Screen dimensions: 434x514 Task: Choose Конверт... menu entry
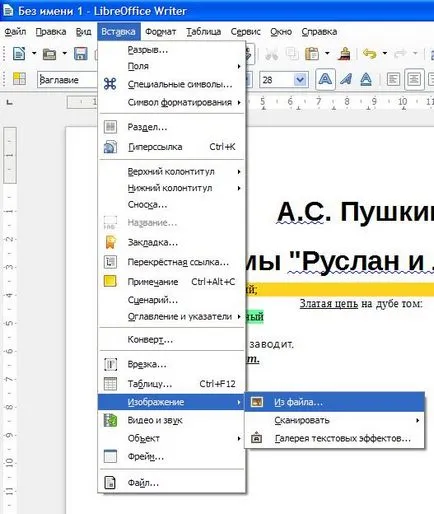[x=172, y=340]
